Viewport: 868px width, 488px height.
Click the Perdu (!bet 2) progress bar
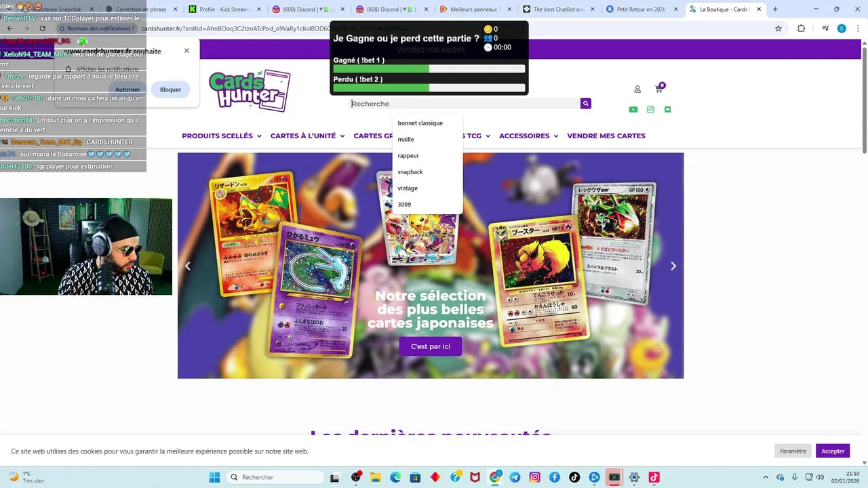pyautogui.click(x=429, y=87)
